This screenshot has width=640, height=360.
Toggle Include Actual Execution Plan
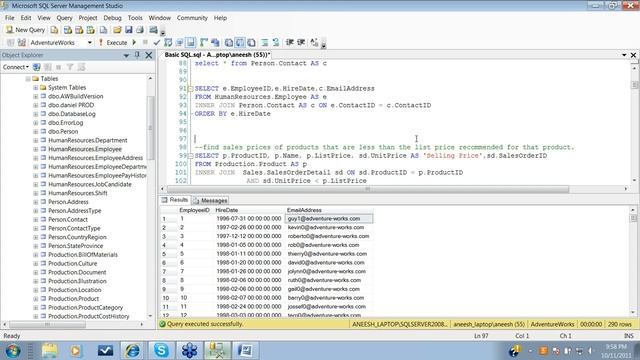[204, 42]
